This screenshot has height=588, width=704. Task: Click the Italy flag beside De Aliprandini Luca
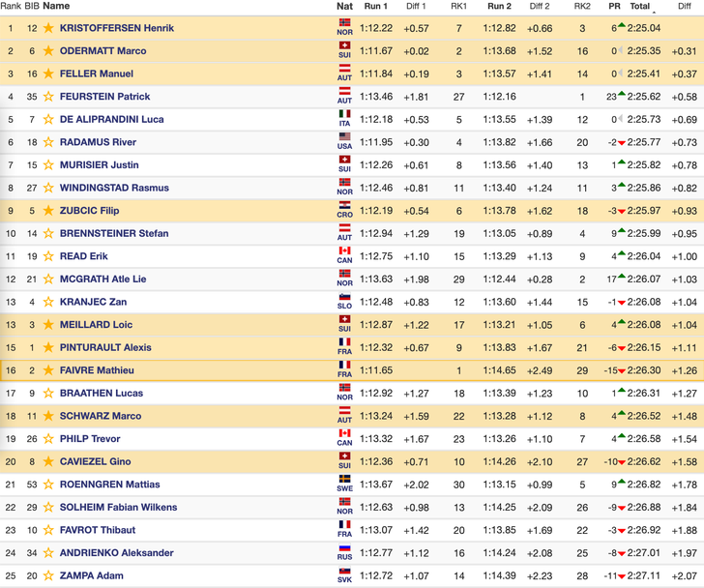[x=344, y=114]
